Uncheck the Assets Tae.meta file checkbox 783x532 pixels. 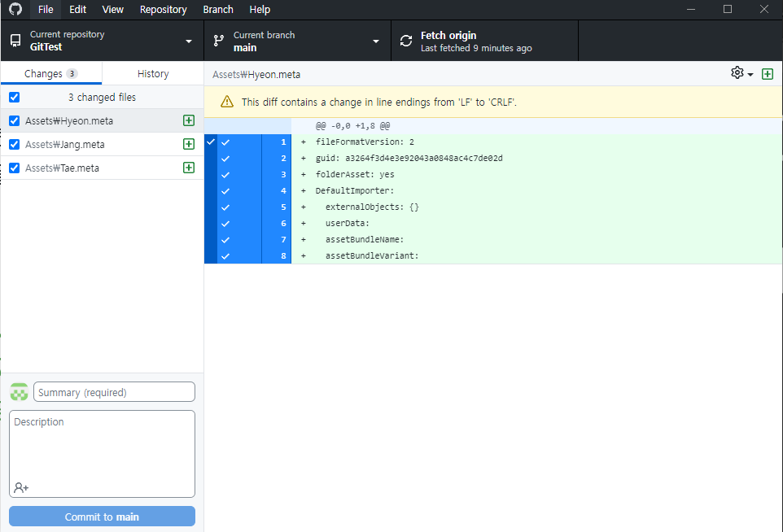coord(15,168)
